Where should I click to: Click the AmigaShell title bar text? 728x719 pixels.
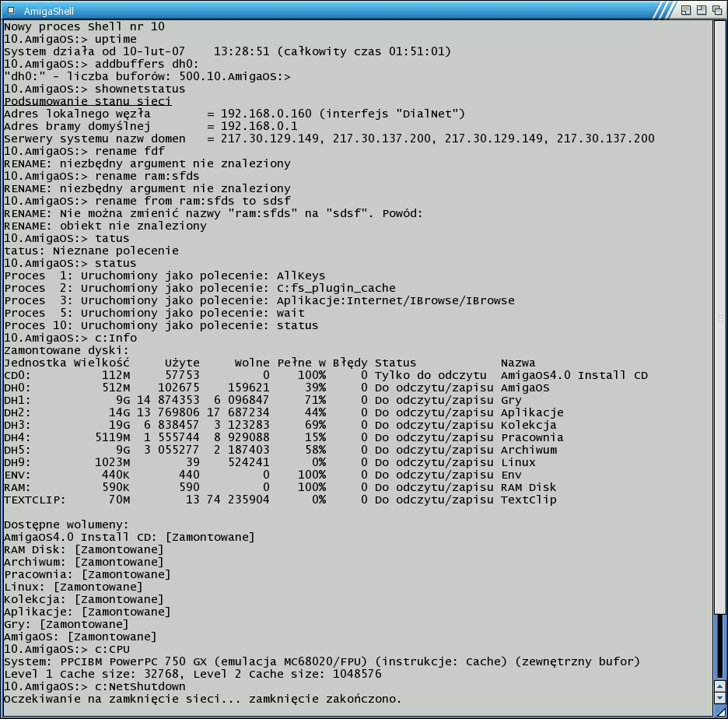[x=47, y=10]
